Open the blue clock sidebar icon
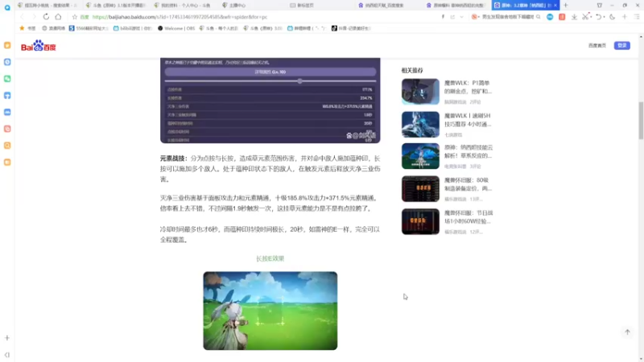The image size is (644, 362). click(7, 62)
